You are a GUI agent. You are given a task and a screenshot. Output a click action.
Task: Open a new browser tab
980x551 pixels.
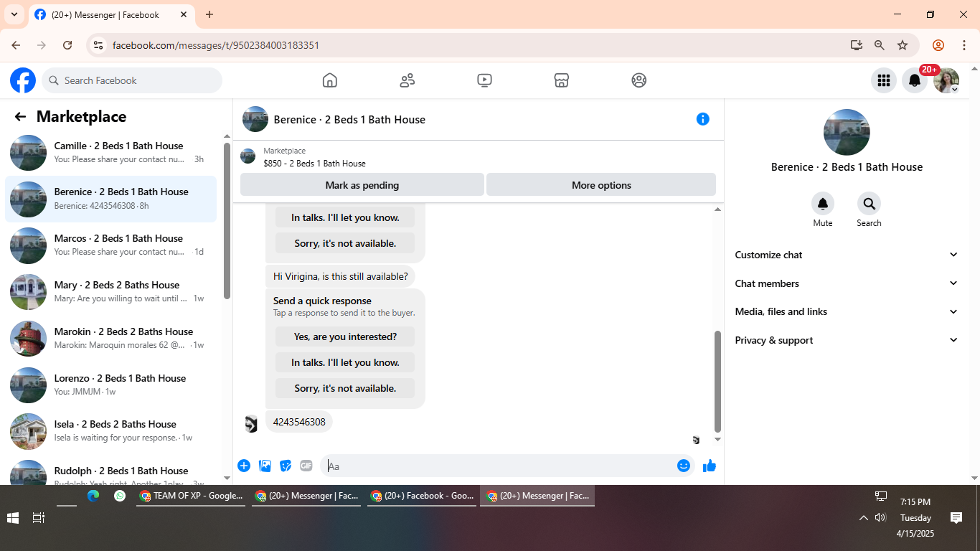(209, 14)
